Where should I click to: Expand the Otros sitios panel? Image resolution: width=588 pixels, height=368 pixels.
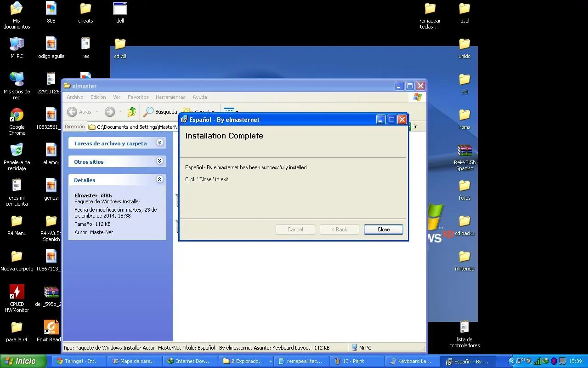pos(159,161)
